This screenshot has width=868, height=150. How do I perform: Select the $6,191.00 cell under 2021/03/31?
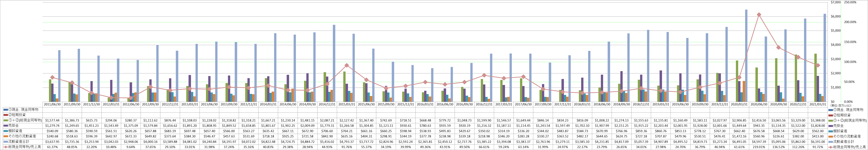(x=818, y=142)
